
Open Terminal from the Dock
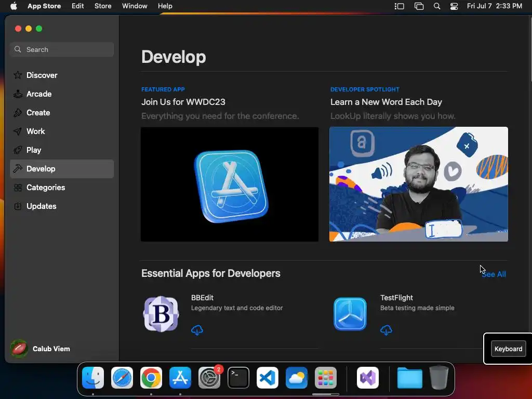click(238, 378)
